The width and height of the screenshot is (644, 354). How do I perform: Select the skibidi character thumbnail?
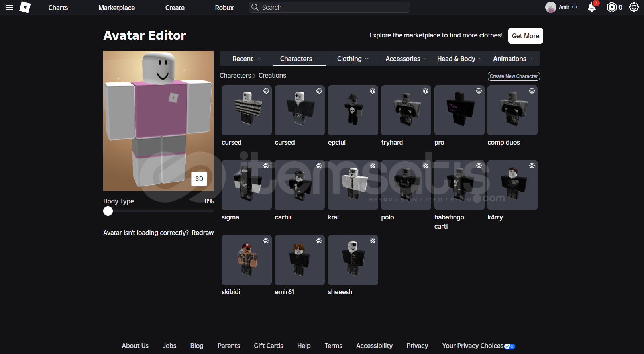coord(247,260)
